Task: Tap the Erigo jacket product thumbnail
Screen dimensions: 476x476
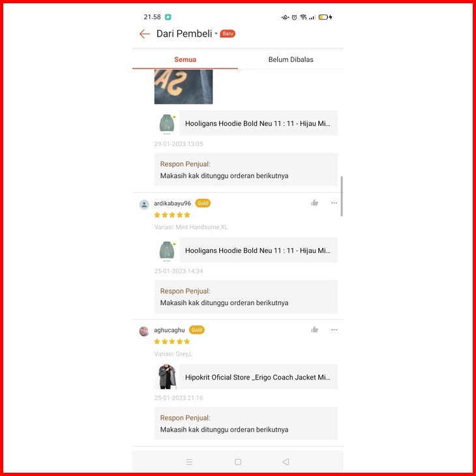Action: 167,377
